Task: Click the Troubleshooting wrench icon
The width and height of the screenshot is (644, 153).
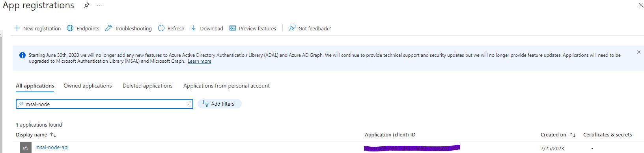Action: (108, 28)
